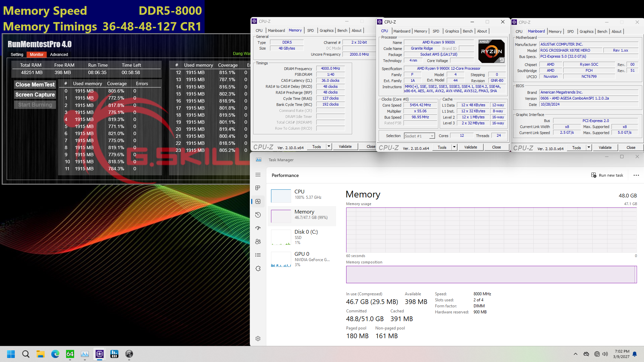
Task: Launch CPU-Z from the taskbar
Action: (x=99, y=354)
